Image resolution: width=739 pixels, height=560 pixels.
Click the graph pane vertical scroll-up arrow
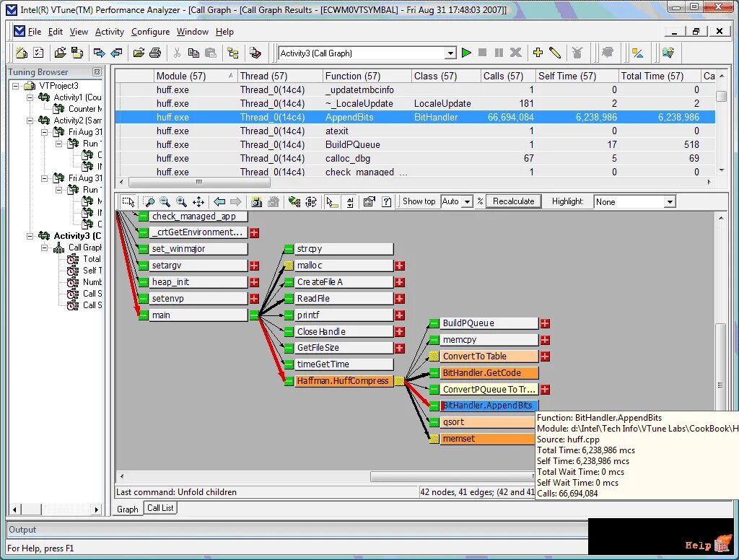721,218
